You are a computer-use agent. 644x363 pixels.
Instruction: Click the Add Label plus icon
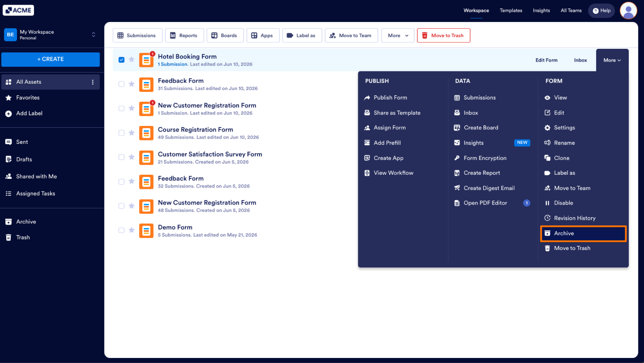point(8,114)
